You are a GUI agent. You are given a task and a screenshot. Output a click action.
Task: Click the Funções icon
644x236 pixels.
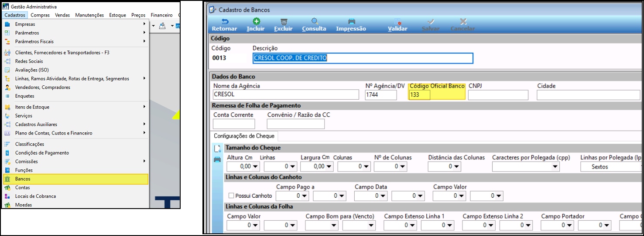coord(7,170)
